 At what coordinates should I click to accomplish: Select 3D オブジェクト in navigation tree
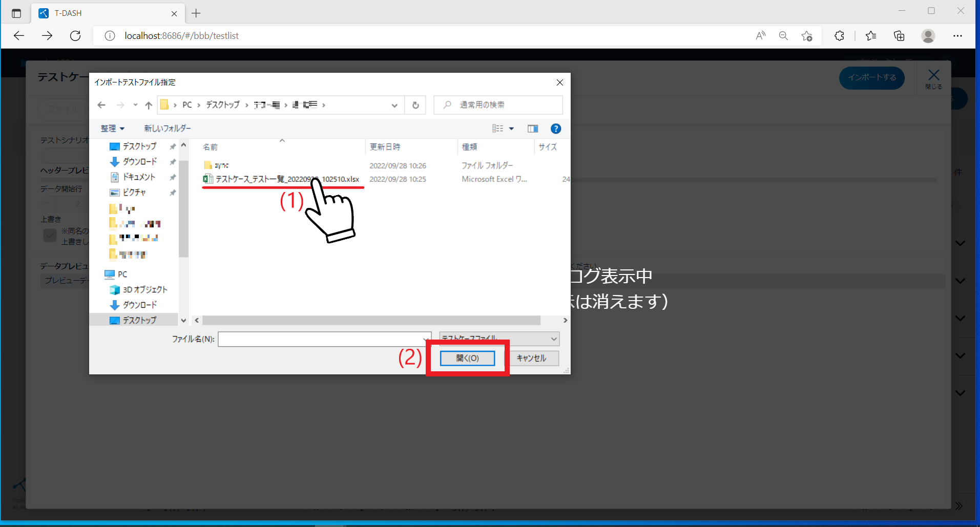(144, 289)
